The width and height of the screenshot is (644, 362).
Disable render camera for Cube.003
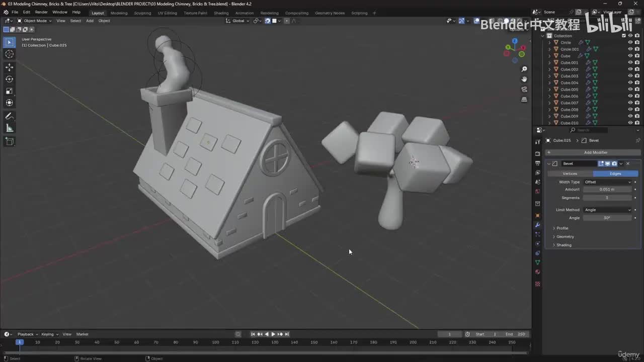(637, 76)
